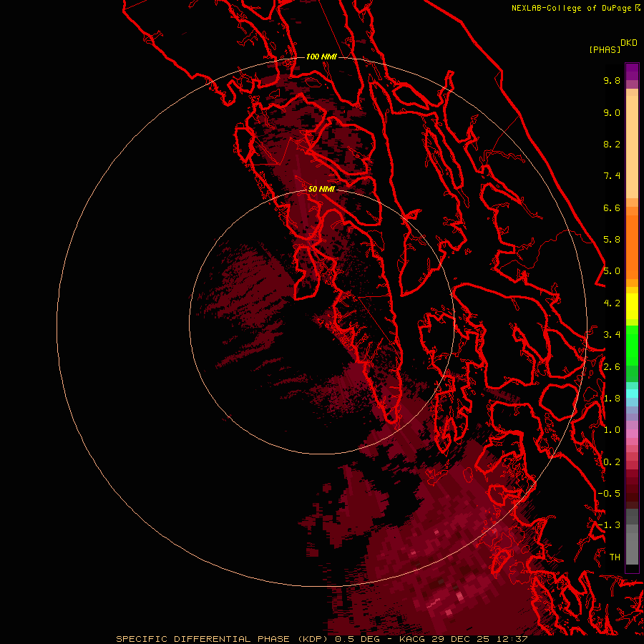The height and width of the screenshot is (644, 644).
Task: Click the 4.2 scale label
Action: (612, 303)
